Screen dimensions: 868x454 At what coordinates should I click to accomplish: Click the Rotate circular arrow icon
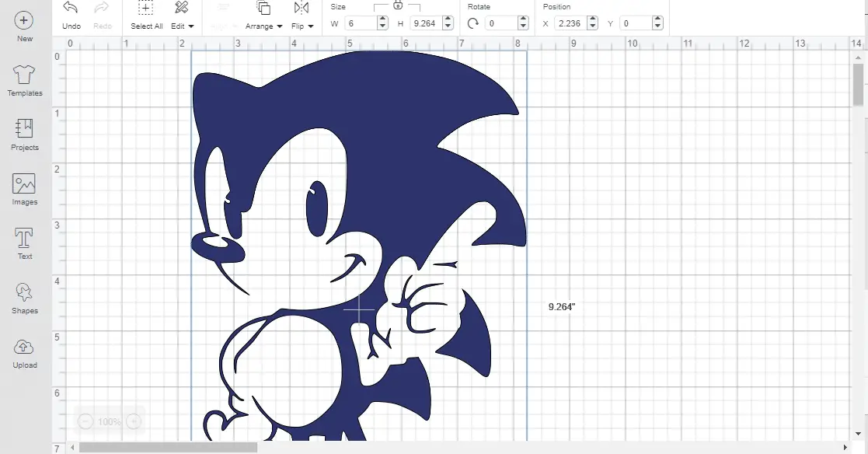[x=472, y=23]
